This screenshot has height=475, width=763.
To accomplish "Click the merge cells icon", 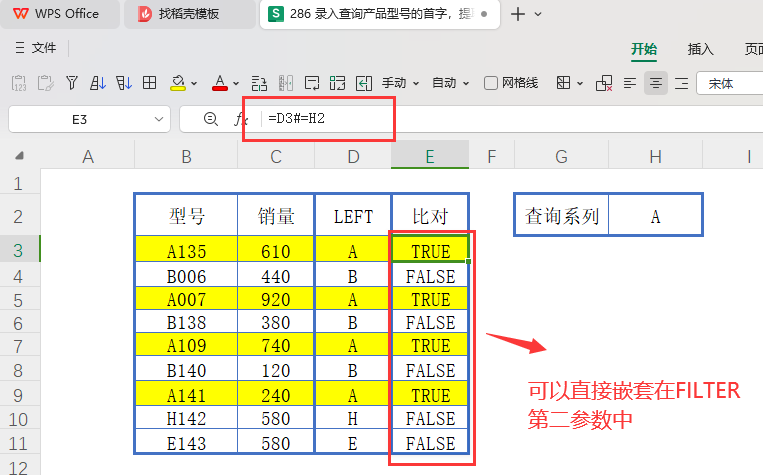I will click(x=337, y=83).
